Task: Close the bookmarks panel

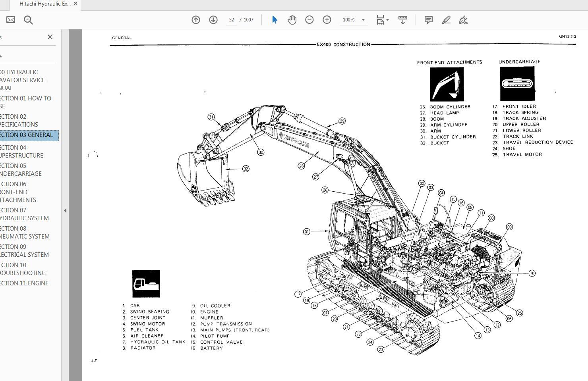Action: 50,37
